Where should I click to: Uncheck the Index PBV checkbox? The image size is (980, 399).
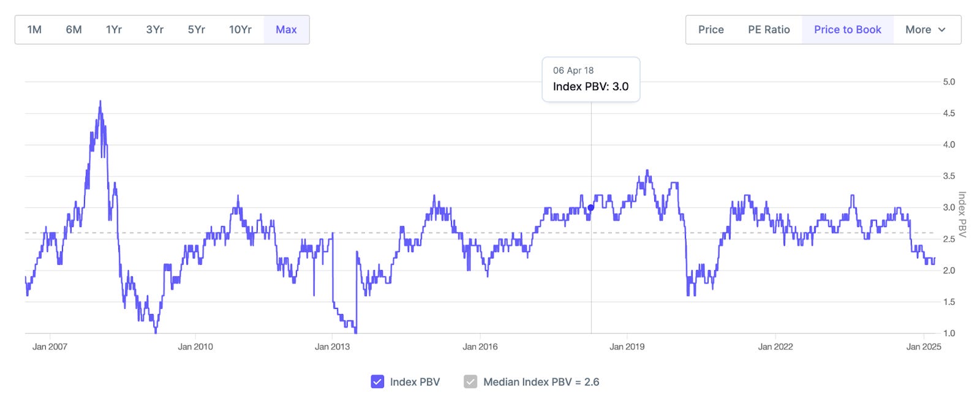(377, 381)
